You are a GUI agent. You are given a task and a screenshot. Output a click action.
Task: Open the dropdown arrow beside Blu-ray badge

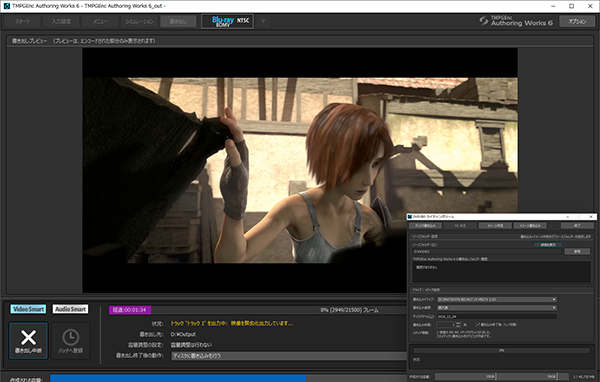point(263,21)
